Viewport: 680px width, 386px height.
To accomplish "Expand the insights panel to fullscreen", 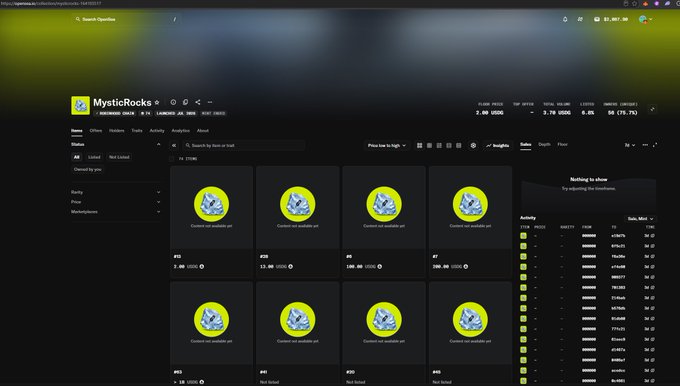I will 655,145.
